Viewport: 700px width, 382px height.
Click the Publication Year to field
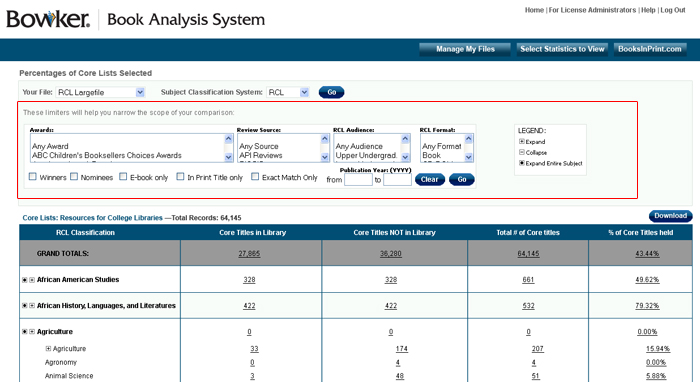[x=397, y=180]
